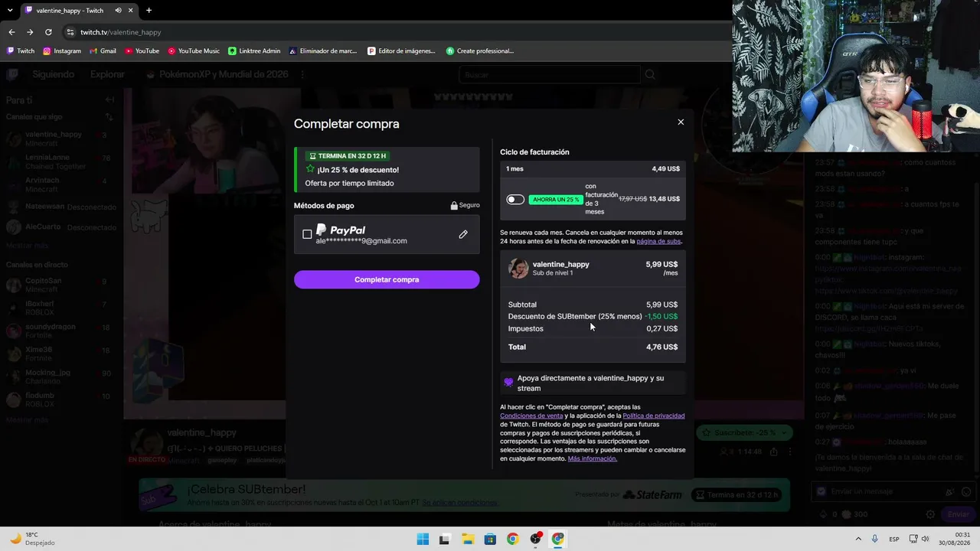Enable the 3-month billing toggle
980x551 pixels.
515,200
